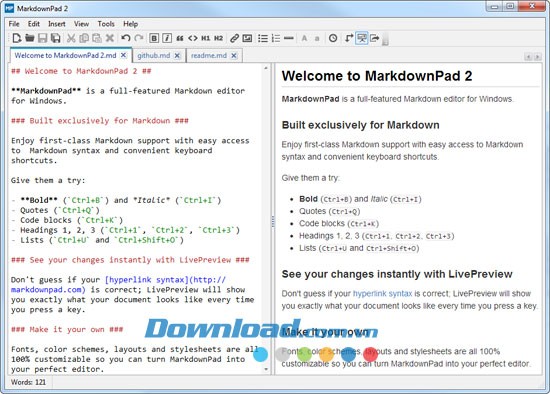This screenshot has width=550, height=394.
Task: Click the '### Built exclusively for Markdown ###' line
Action: tap(100, 121)
